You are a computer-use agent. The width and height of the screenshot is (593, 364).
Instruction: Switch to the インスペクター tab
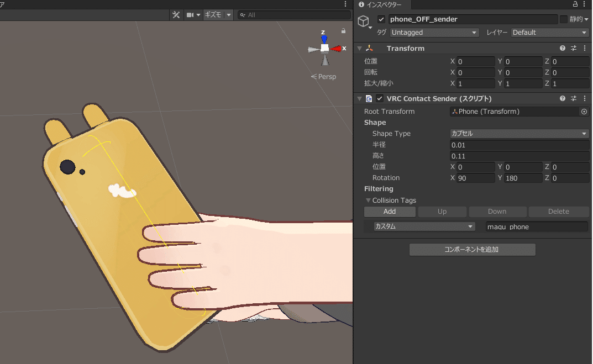[x=380, y=4]
